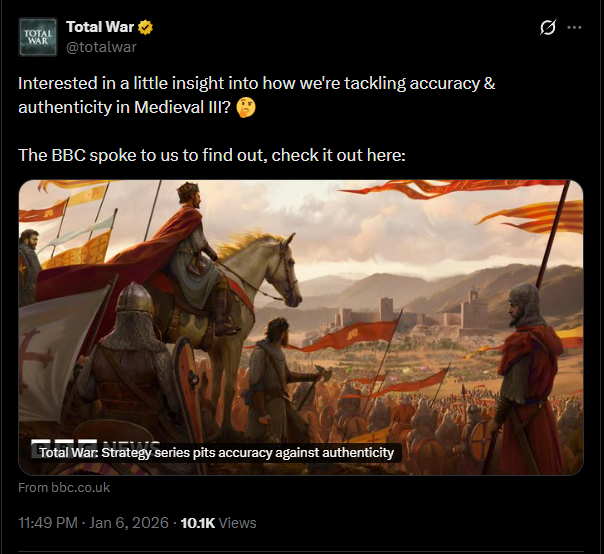Click 'The BBC spoke to us' sentence
The image size is (604, 554).
(211, 156)
